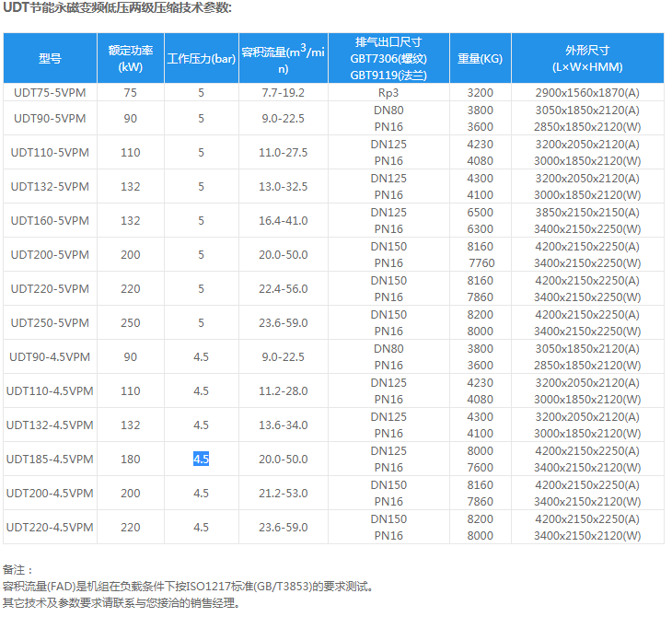Image resolution: width=672 pixels, height=617 pixels.
Task: Select the 工作压力(bar) header cell
Action: (x=201, y=58)
